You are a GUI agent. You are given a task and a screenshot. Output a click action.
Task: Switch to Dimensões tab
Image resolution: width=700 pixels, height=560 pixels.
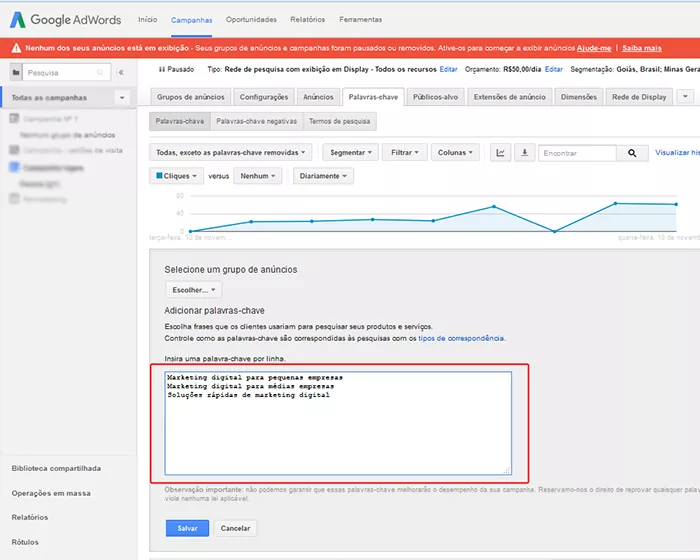(579, 97)
